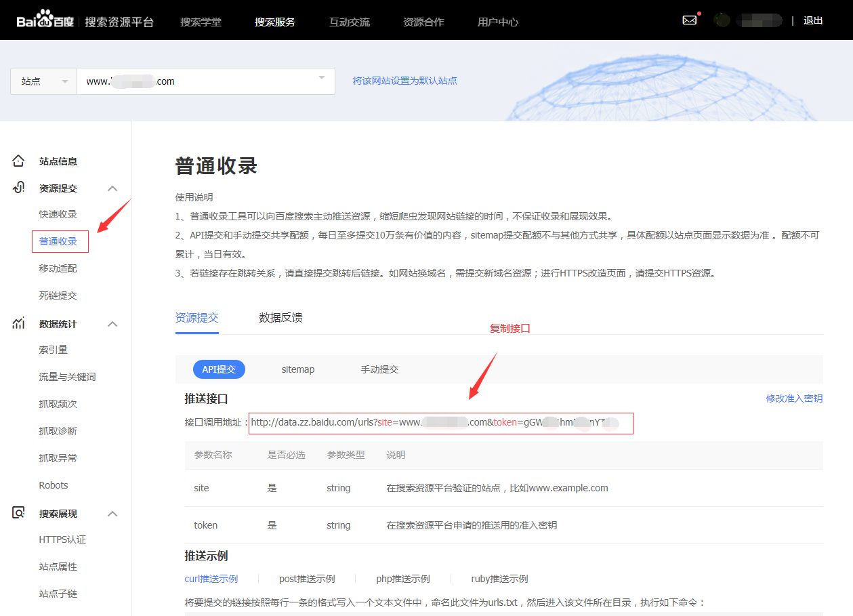This screenshot has height=616, width=853.
Task: Click the 将该网站设置为默认站点 link
Action: pyautogui.click(x=404, y=81)
